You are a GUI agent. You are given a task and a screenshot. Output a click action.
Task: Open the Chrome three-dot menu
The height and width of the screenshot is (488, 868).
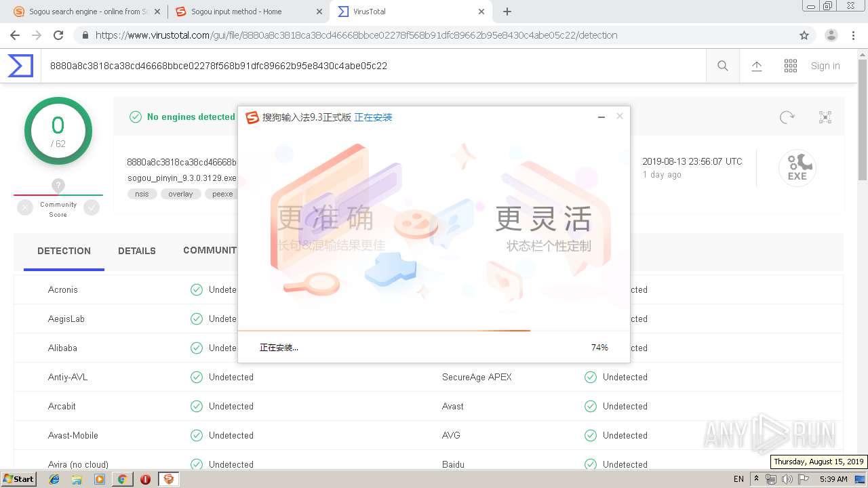click(x=854, y=35)
